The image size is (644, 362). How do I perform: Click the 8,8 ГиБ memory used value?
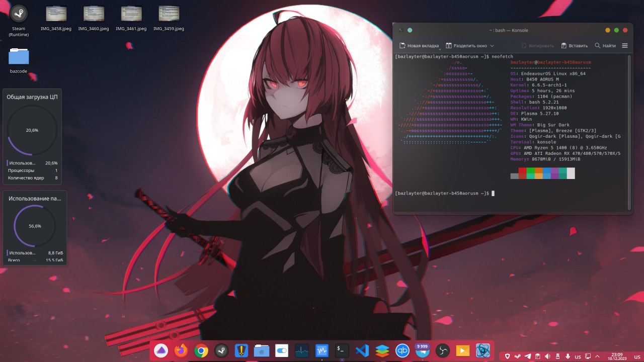(55, 253)
